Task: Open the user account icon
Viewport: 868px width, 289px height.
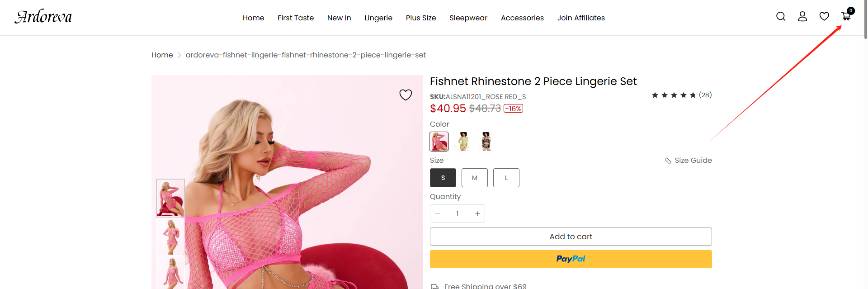Action: tap(802, 17)
